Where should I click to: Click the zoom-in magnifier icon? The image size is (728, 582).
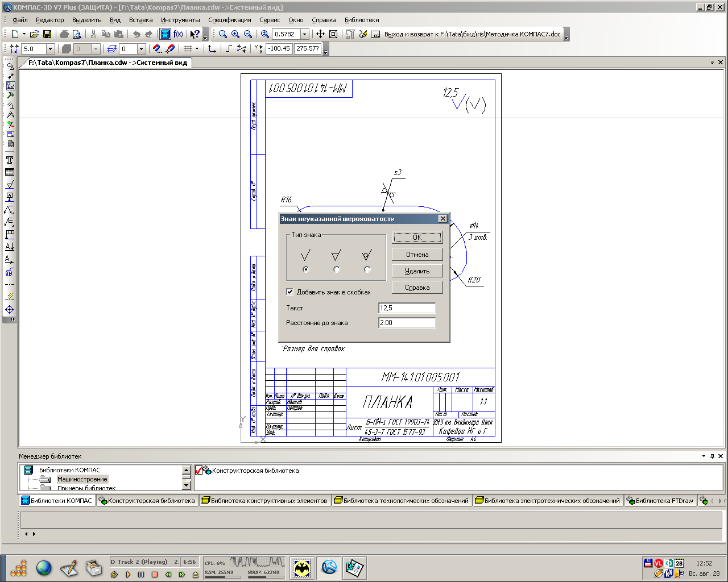pyautogui.click(x=235, y=34)
